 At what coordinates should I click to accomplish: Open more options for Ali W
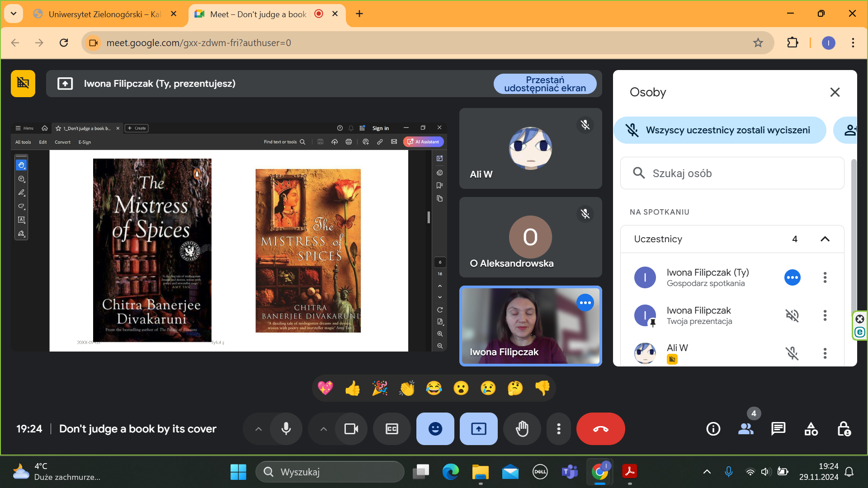coord(825,353)
